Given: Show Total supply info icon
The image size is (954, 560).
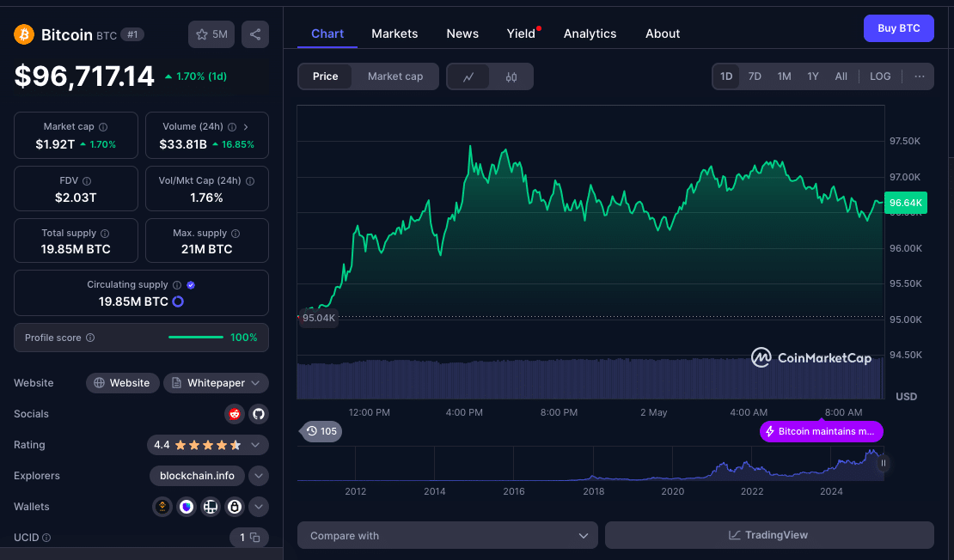Looking at the screenshot, I should [x=105, y=234].
